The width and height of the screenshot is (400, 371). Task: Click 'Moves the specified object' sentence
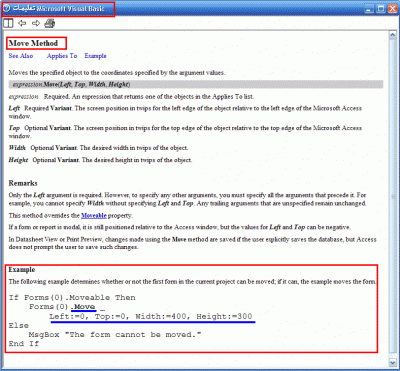point(117,73)
